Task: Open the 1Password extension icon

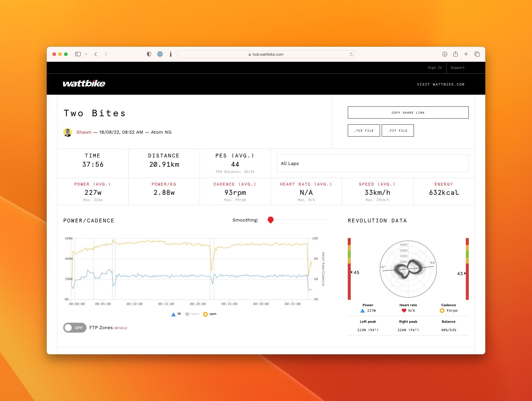Action: [160, 54]
